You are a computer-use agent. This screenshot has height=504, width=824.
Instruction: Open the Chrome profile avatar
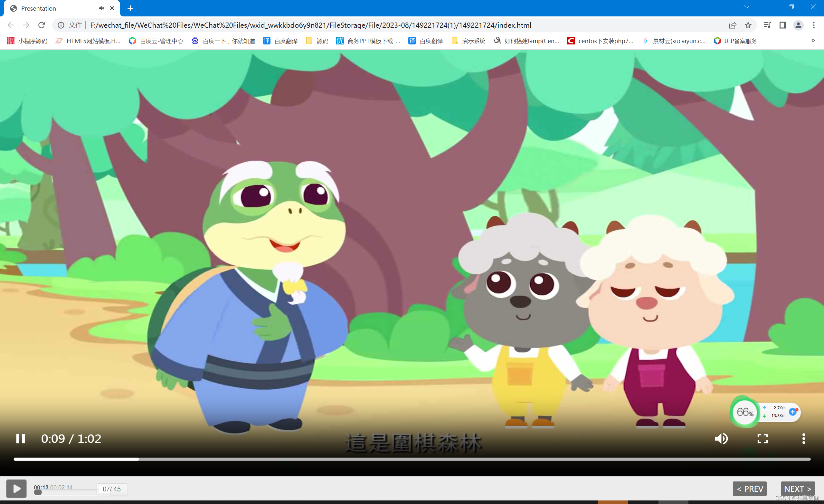coord(798,25)
